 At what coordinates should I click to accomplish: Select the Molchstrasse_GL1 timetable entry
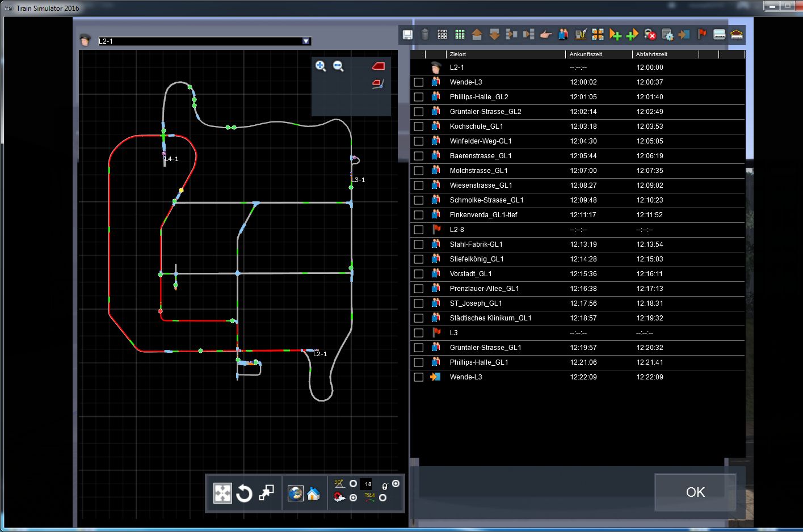pos(478,171)
